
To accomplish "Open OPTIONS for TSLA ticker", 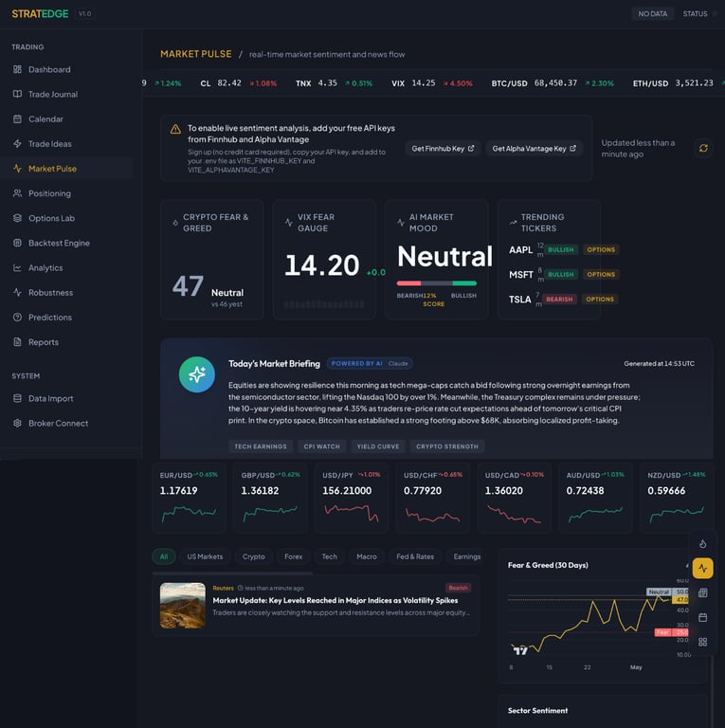I will (600, 299).
